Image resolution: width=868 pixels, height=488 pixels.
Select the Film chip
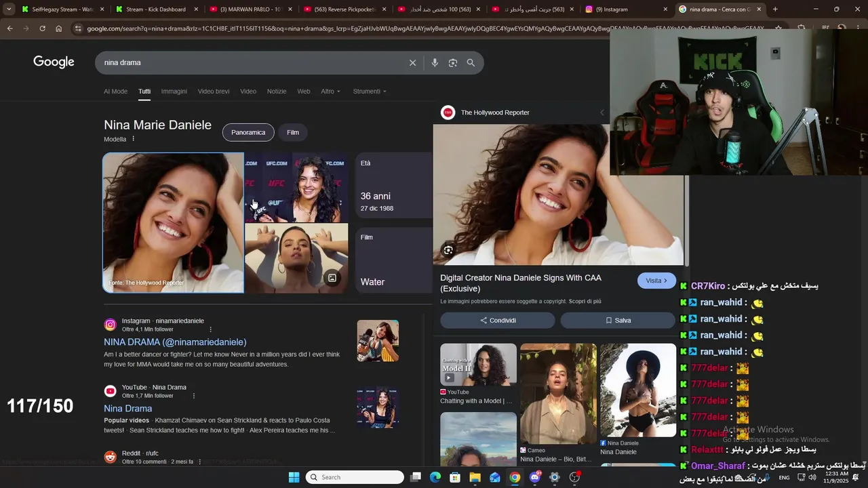click(293, 132)
